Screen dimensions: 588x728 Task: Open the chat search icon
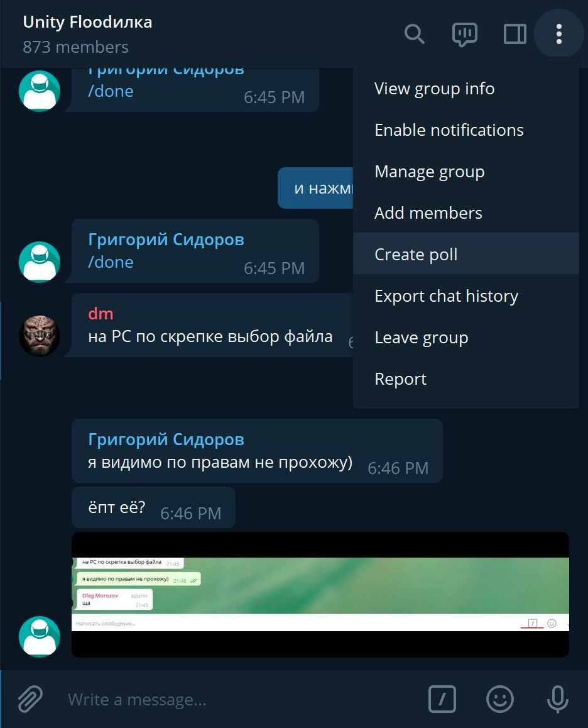pos(414,34)
